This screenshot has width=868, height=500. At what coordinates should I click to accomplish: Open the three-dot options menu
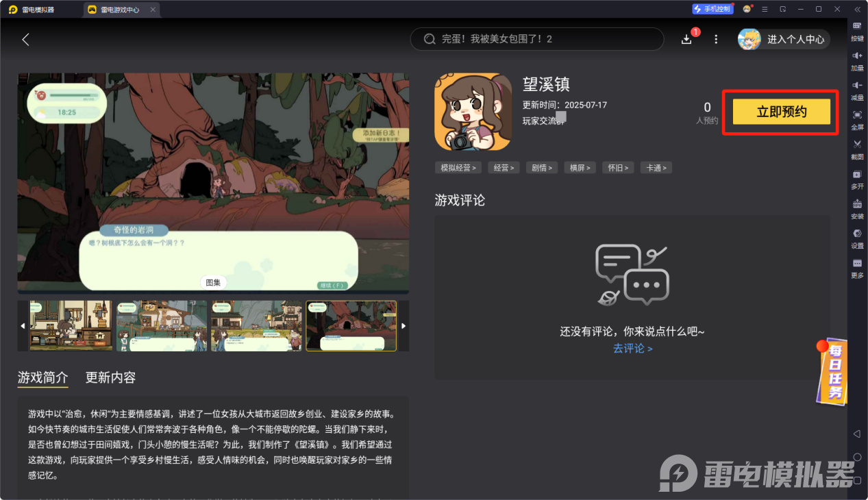715,39
